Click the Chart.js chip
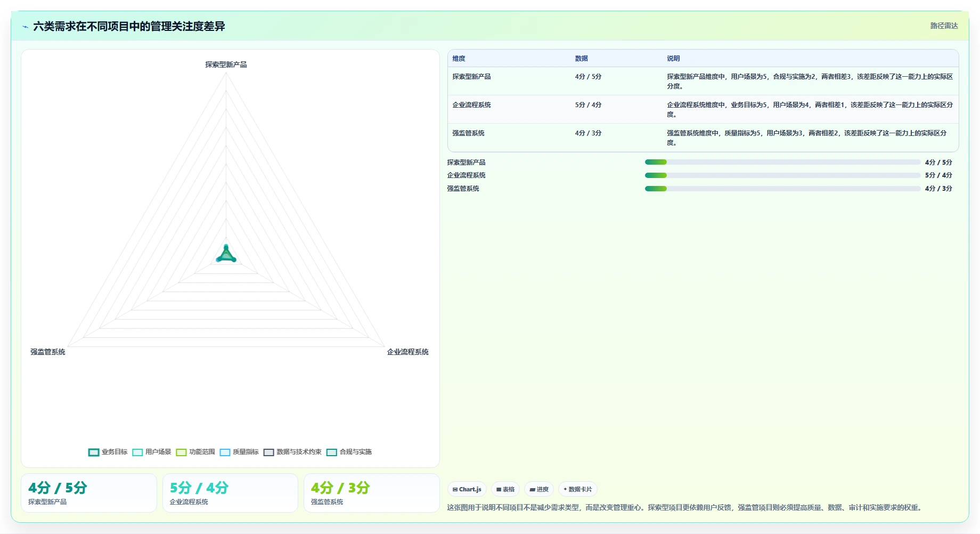Viewport: 980px width, 534px height. click(467, 489)
